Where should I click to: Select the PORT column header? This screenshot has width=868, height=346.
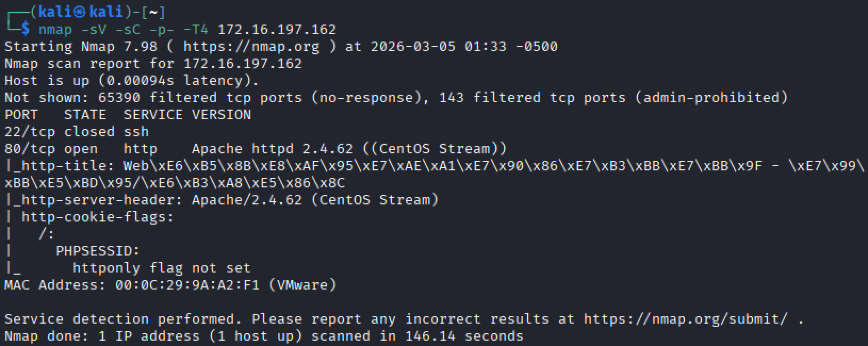click(21, 114)
